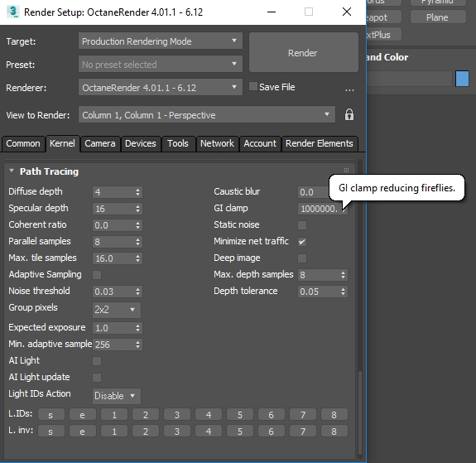Click the Min. adaptive sample spinner arrows
Screen dimensions: 476x463
(x=137, y=345)
